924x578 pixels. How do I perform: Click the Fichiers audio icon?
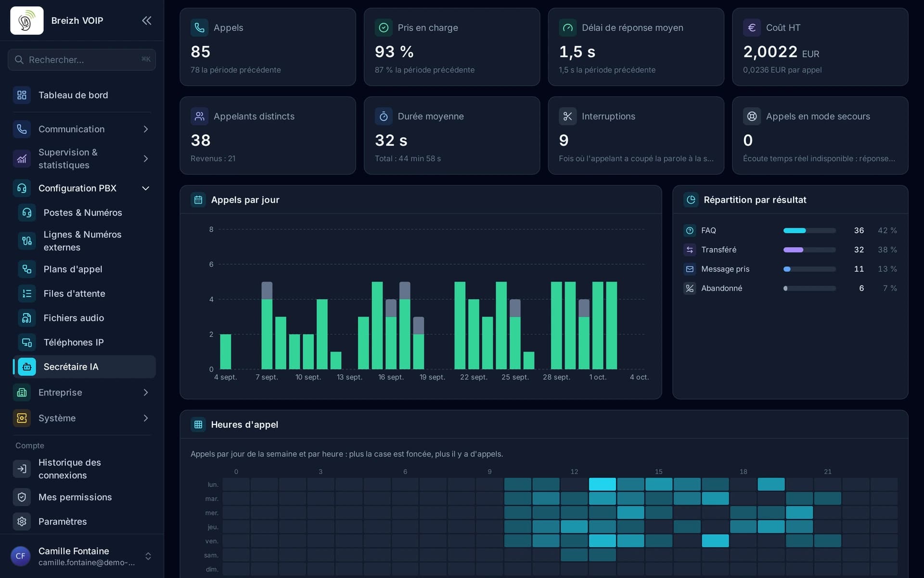[27, 318]
